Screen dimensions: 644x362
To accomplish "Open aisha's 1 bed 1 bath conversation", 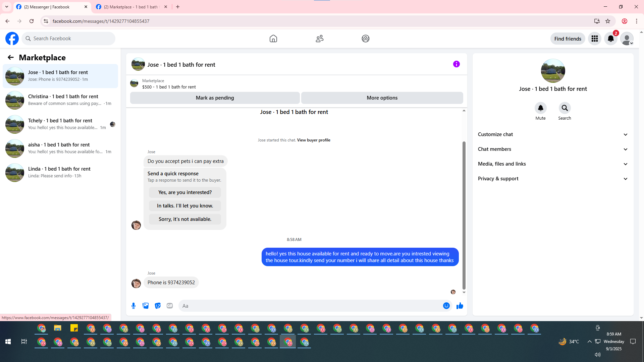I will pos(60,148).
